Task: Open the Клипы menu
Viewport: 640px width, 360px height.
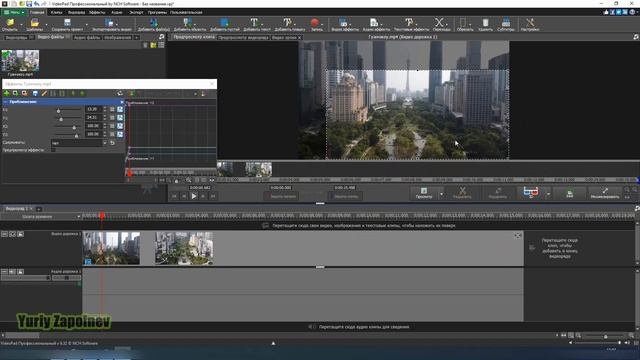Action: pyautogui.click(x=56, y=12)
